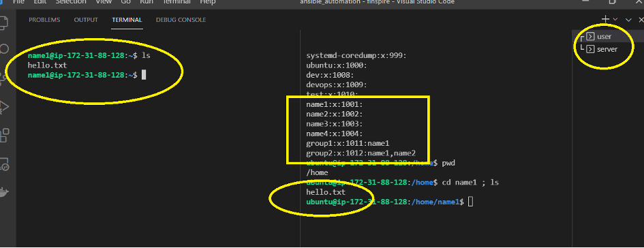
Task: Open the Run menu
Action: pyautogui.click(x=147, y=2)
